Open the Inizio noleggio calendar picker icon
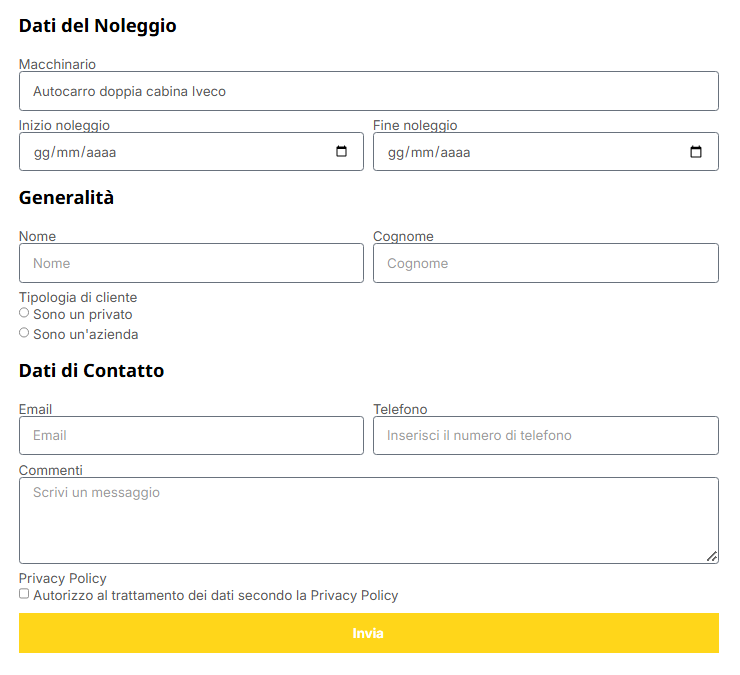 point(341,152)
